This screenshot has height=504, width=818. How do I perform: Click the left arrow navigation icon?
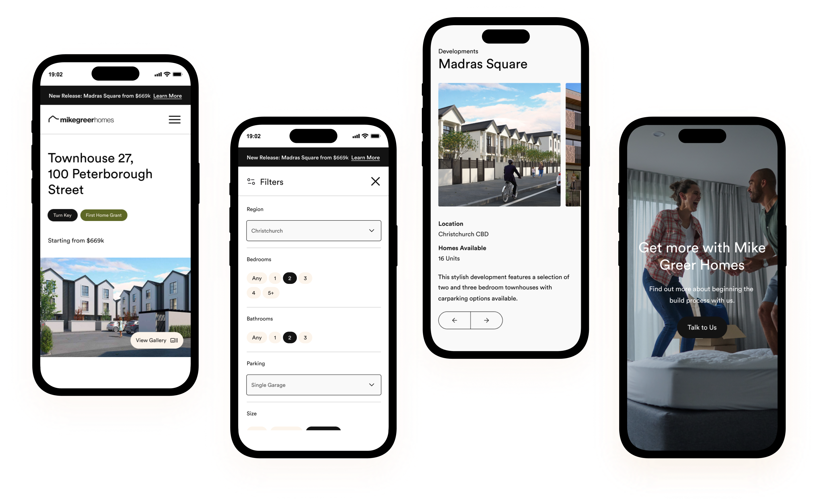(454, 320)
